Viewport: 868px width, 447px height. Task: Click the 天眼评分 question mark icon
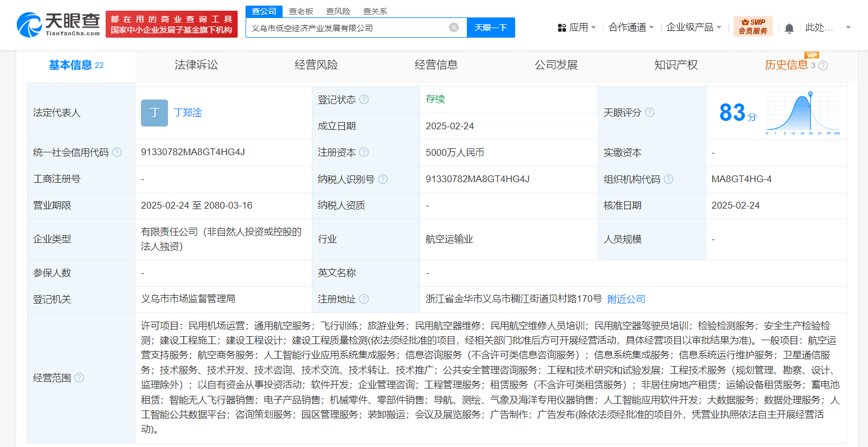650,112
